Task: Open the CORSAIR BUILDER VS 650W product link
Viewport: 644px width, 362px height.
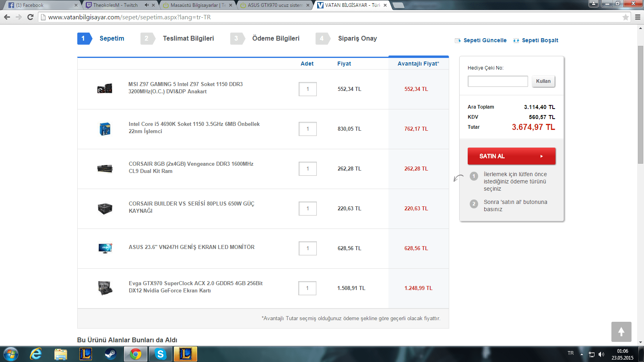Action: [x=192, y=208]
